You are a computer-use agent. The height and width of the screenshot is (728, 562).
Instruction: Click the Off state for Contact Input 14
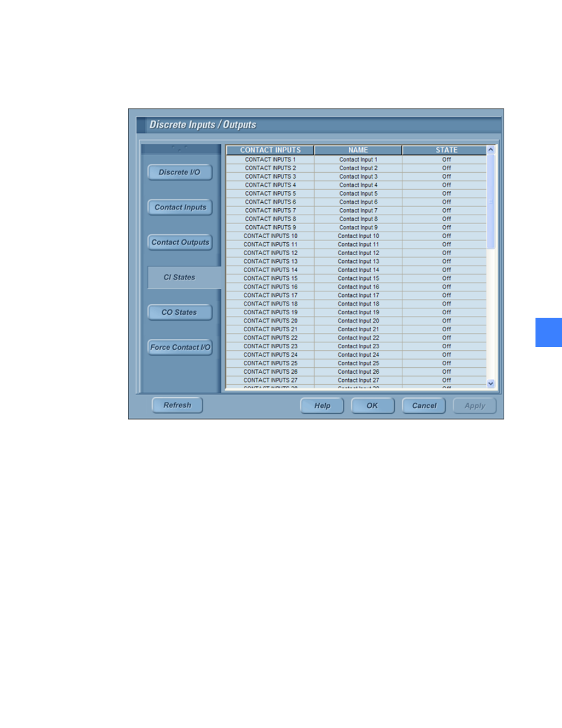(445, 270)
